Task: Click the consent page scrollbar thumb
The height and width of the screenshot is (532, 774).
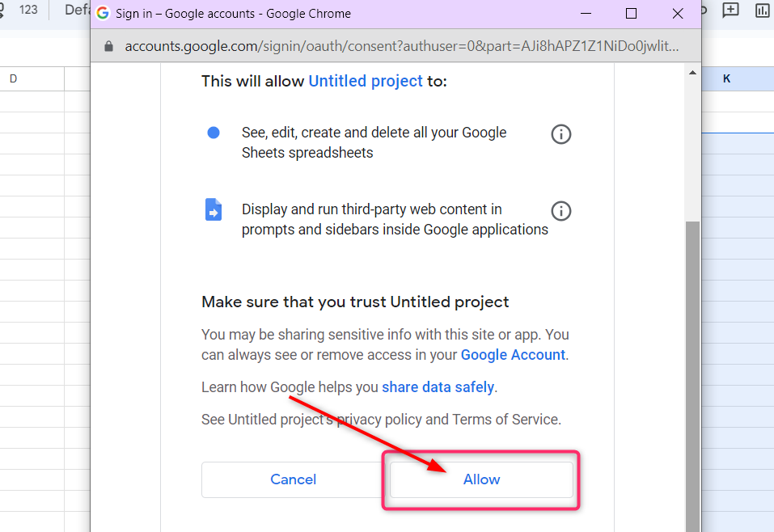Action: click(692, 377)
